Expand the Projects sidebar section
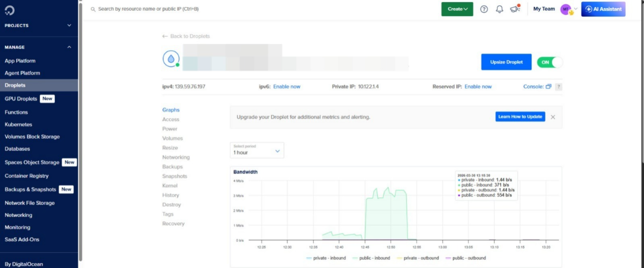The height and width of the screenshot is (268, 644). click(69, 25)
